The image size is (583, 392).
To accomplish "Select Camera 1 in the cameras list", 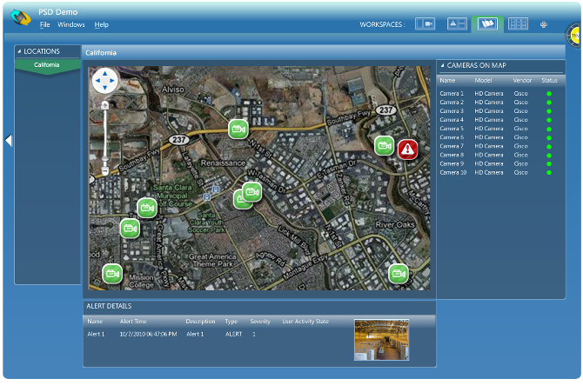I will tap(452, 94).
